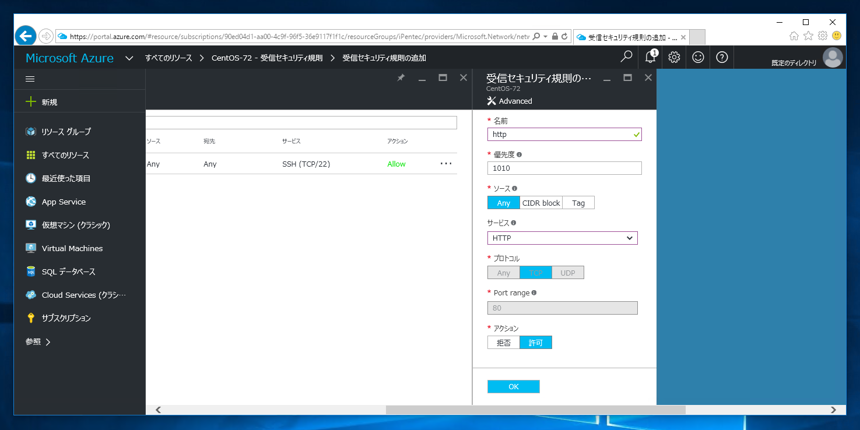The height and width of the screenshot is (430, 860).
Task: Pin the rules blade with pin icon
Action: (x=400, y=78)
